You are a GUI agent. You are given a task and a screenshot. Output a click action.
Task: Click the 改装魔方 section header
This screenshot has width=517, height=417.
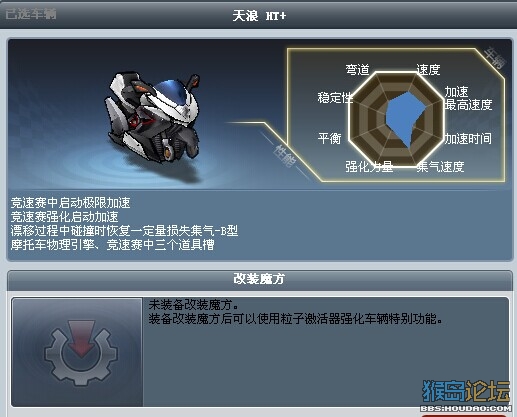click(x=259, y=279)
